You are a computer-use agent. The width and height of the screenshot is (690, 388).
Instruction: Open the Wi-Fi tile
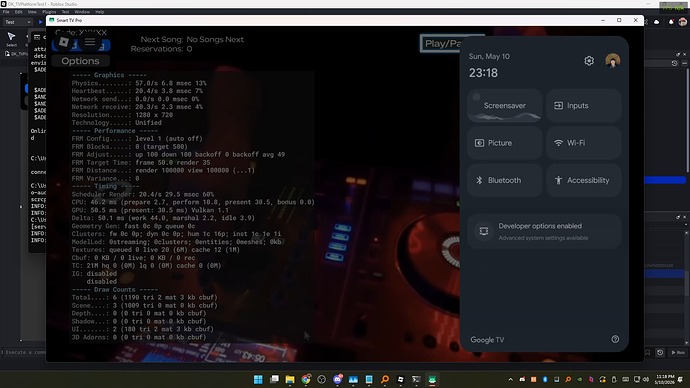click(x=584, y=143)
